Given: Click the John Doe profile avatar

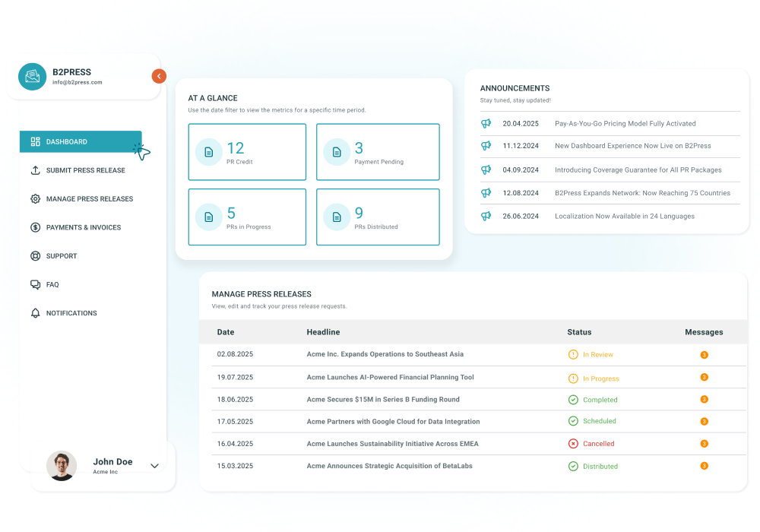Looking at the screenshot, I should [x=62, y=466].
